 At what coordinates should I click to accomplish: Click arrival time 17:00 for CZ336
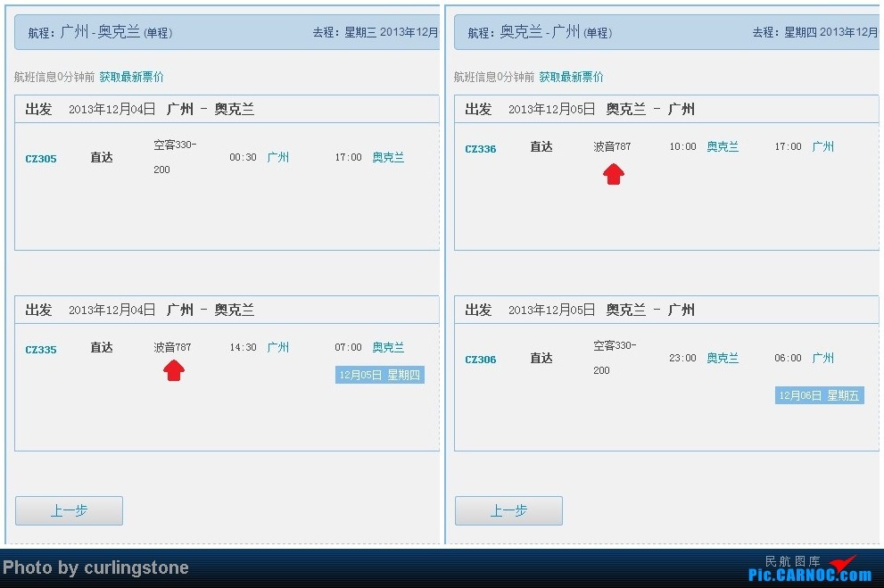tap(789, 146)
